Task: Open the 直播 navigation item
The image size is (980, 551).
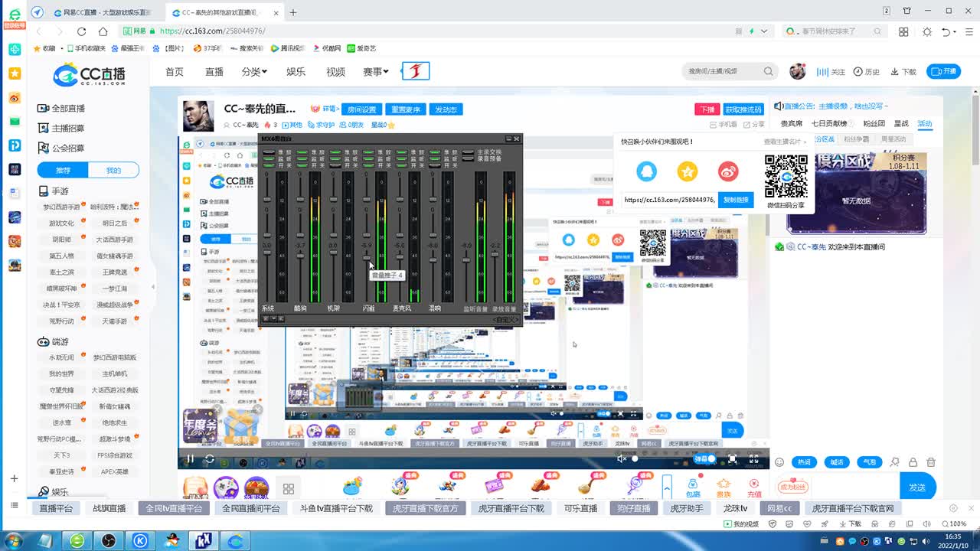Action: pyautogui.click(x=214, y=71)
